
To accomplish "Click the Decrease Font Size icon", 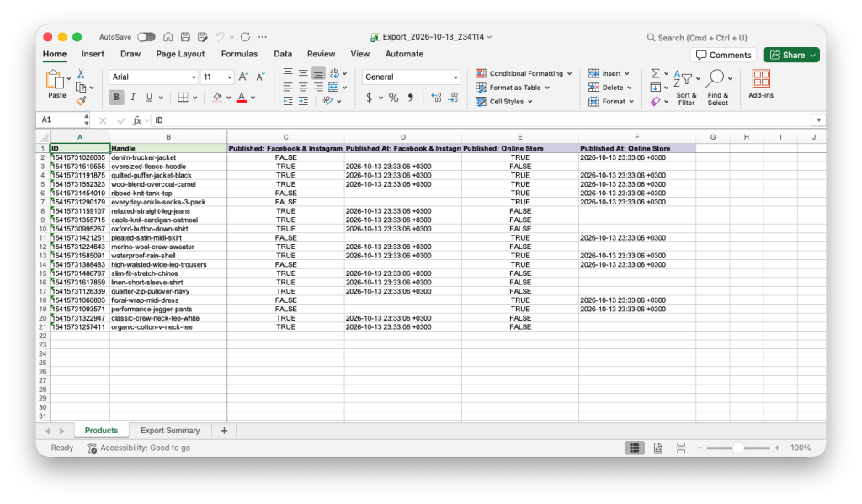I will (260, 77).
